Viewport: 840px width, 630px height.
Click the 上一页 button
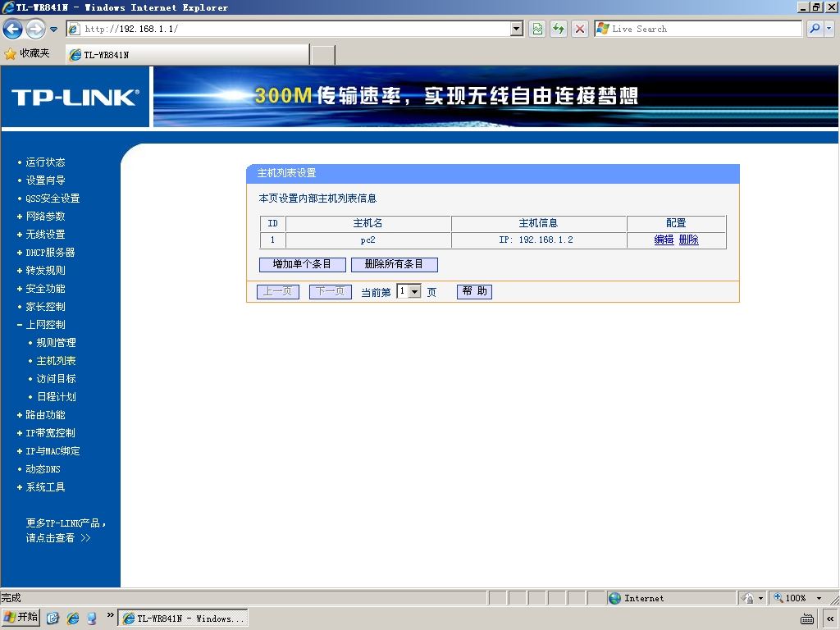click(x=278, y=291)
